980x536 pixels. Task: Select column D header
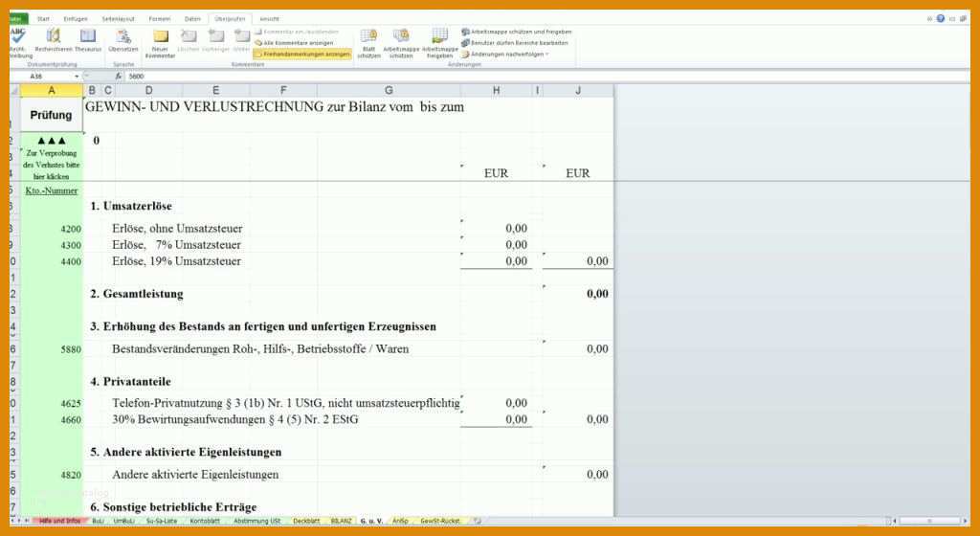[148, 91]
